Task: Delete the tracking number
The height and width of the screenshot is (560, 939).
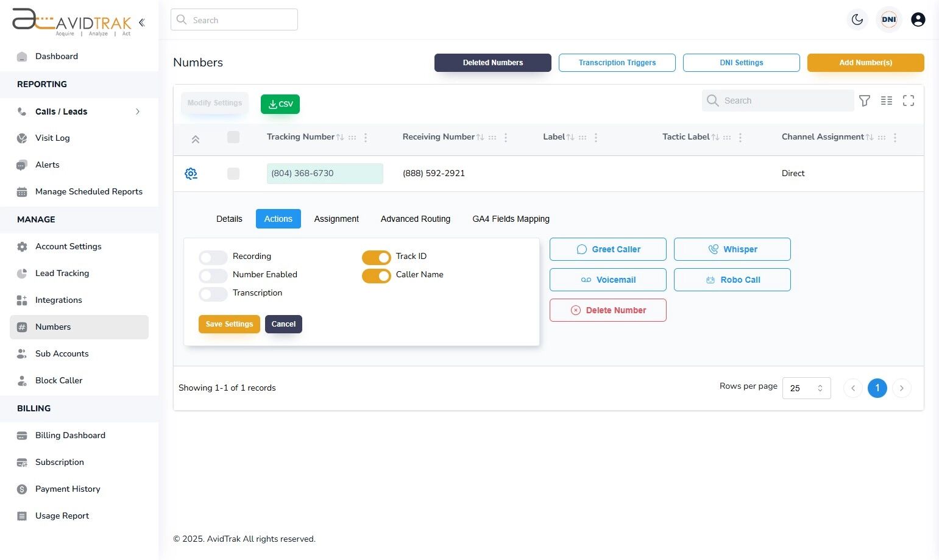Action: [608, 310]
